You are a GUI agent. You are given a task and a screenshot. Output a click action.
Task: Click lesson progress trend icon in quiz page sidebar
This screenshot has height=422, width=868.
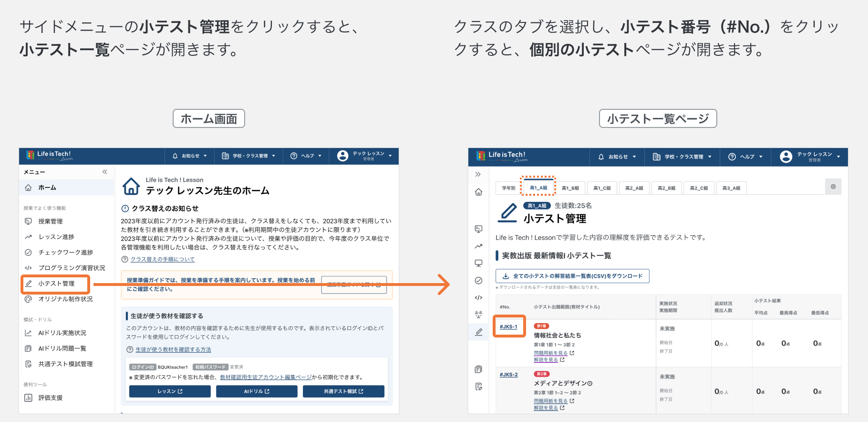(x=478, y=246)
